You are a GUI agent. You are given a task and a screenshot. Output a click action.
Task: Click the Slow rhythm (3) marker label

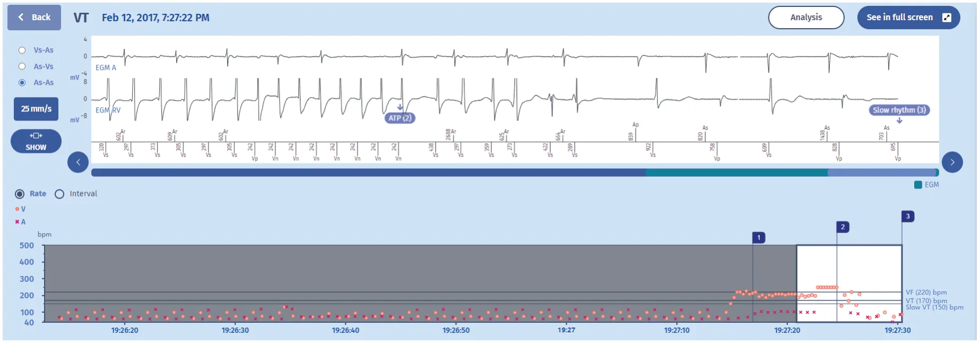tap(899, 110)
